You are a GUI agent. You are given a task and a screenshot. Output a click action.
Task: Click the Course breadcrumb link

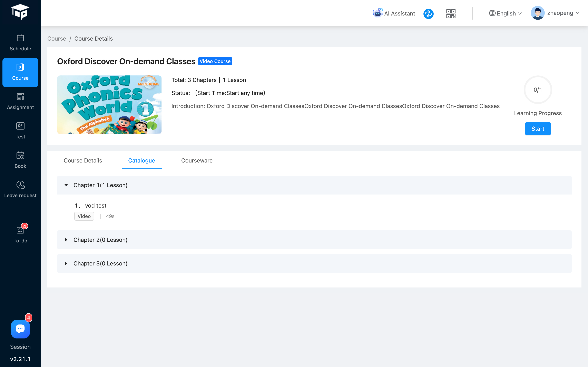coord(57,39)
